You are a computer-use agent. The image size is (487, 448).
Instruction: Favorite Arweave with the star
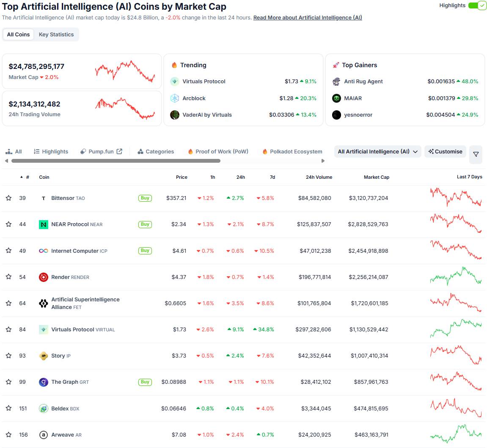pyautogui.click(x=9, y=434)
